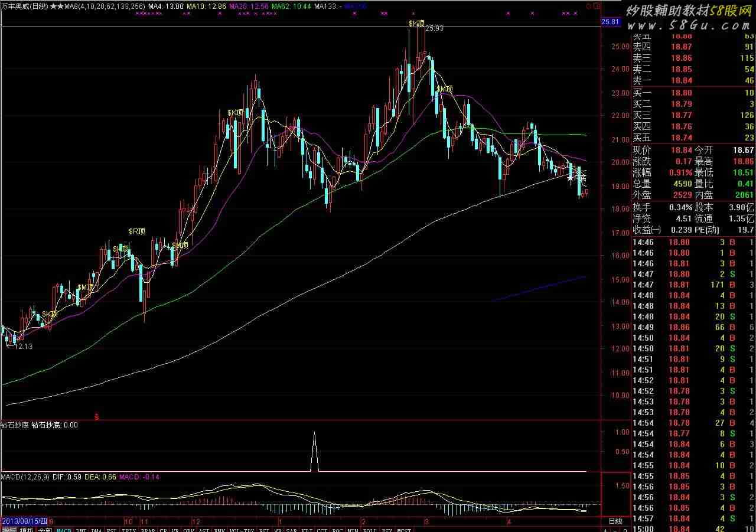Click the red $ marker above indicator pane
This screenshot has width=756, height=532.
point(97,417)
